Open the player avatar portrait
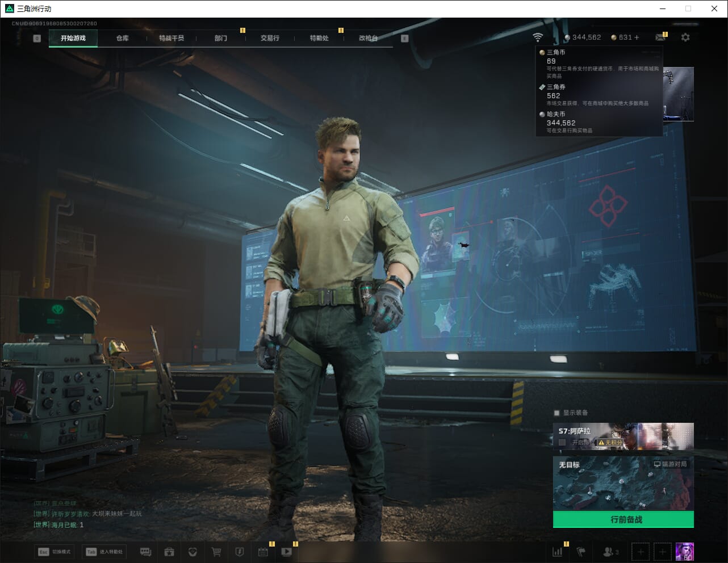The width and height of the screenshot is (728, 563). click(x=684, y=552)
